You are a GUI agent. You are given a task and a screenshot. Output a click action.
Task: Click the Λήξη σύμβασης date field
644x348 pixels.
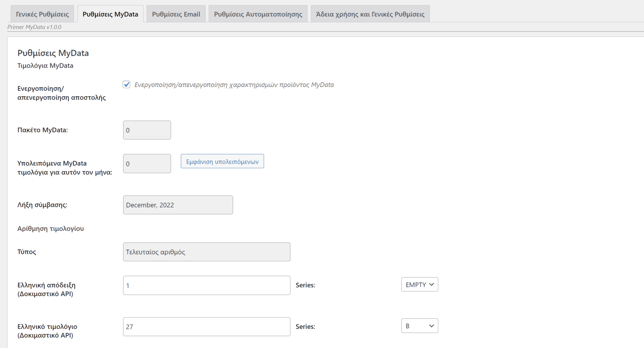tap(177, 205)
